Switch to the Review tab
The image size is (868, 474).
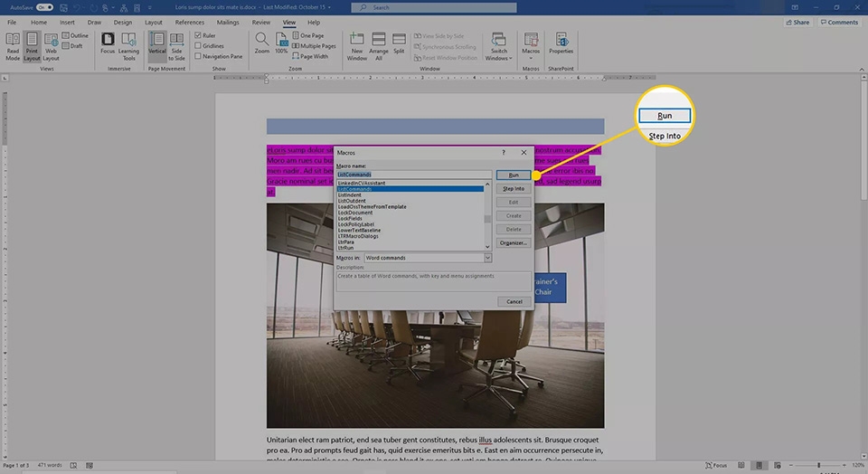click(x=260, y=22)
